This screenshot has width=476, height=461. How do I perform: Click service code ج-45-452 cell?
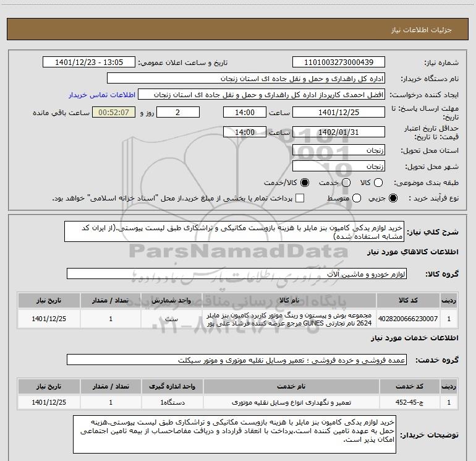pyautogui.click(x=409, y=402)
